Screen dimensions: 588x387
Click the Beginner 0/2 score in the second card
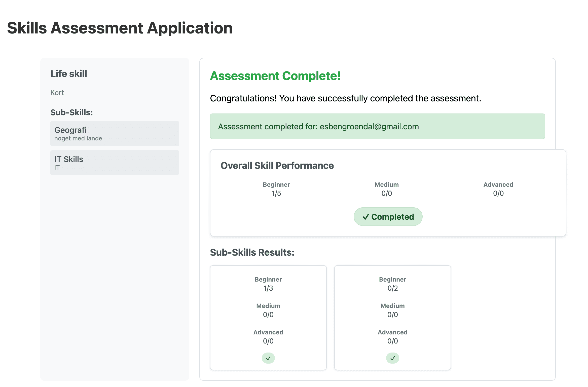pos(392,288)
